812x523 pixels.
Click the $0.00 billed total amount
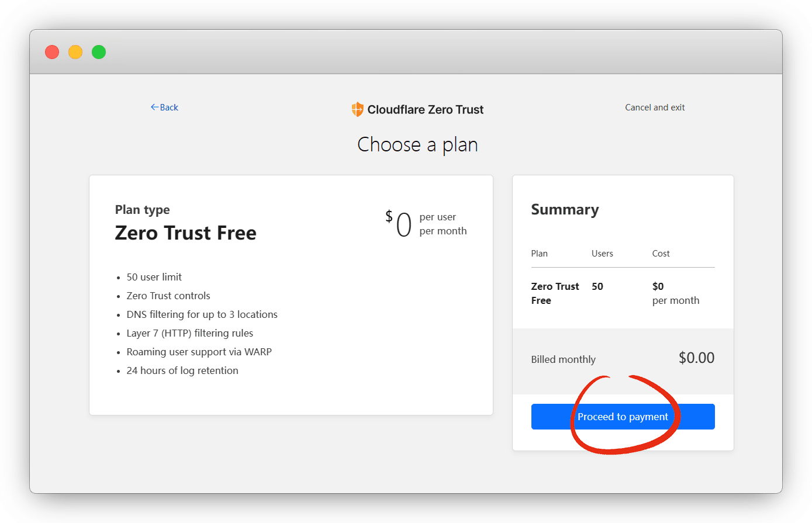click(x=696, y=358)
